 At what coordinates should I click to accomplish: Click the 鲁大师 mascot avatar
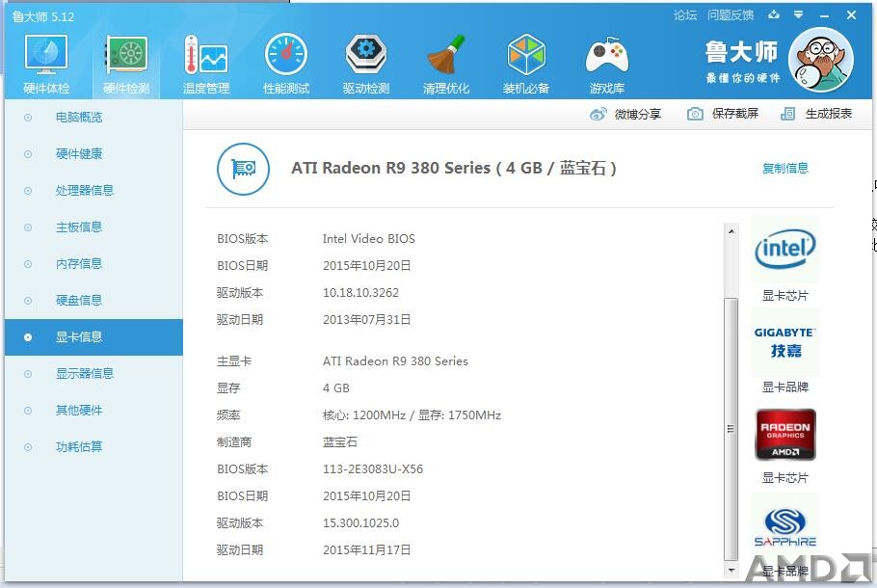click(x=821, y=60)
